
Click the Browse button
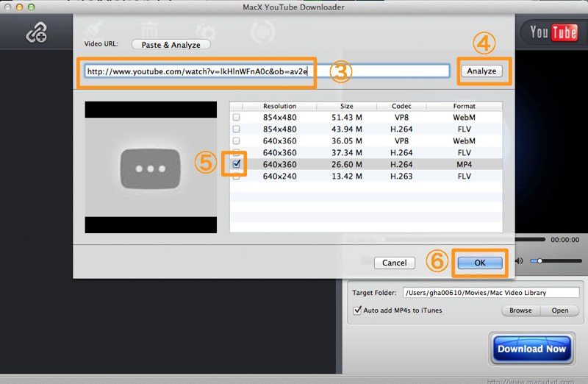tap(520, 310)
